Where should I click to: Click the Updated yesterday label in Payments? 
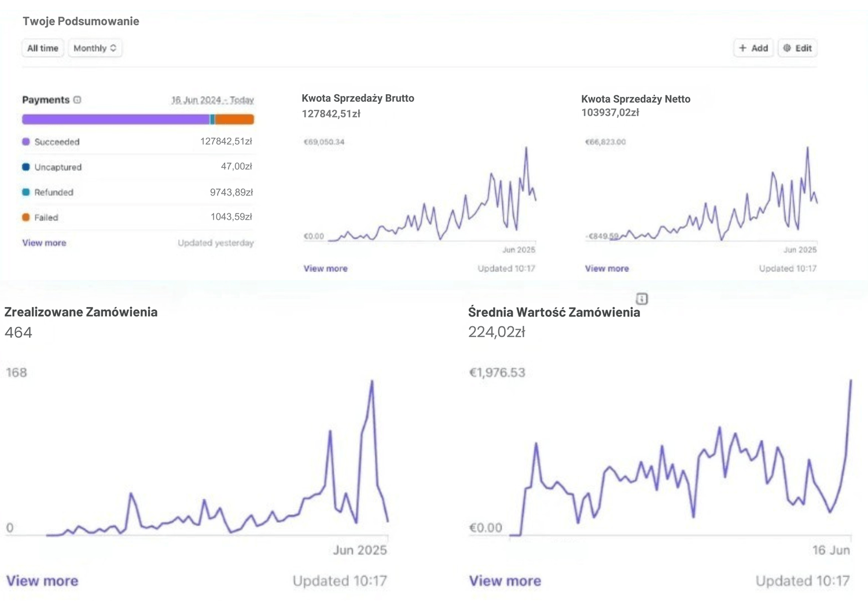216,243
